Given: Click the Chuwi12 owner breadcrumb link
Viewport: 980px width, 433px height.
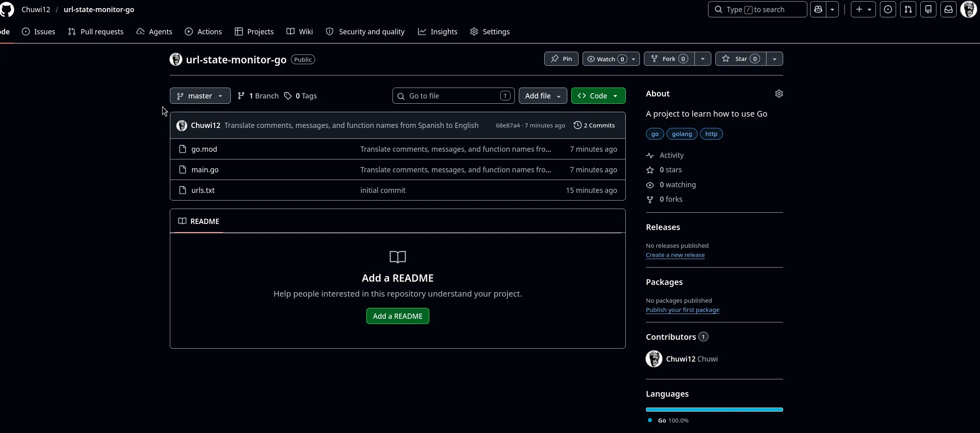Looking at the screenshot, I should tap(36, 9).
